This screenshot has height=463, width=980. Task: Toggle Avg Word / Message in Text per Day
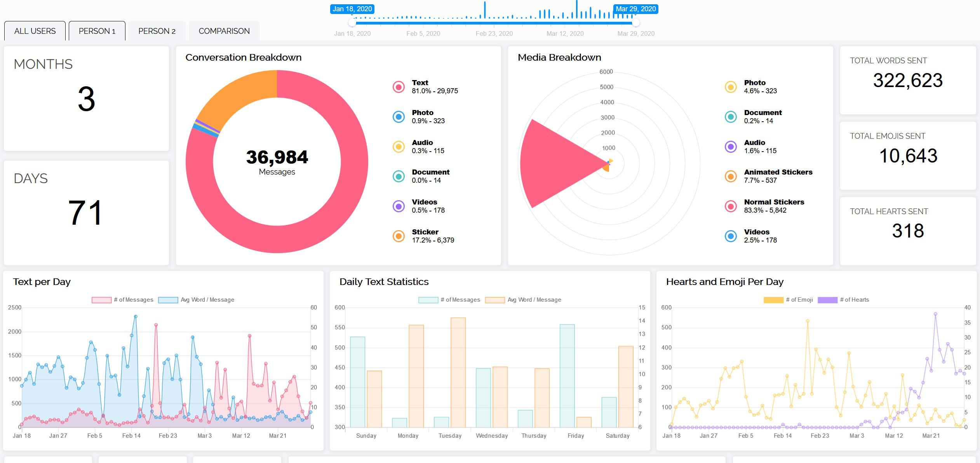(x=168, y=300)
